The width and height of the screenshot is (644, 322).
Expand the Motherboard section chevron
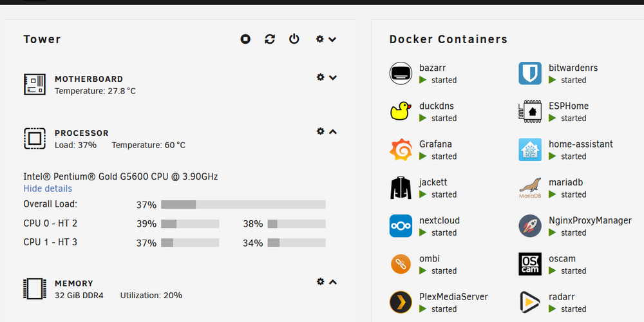tap(333, 78)
